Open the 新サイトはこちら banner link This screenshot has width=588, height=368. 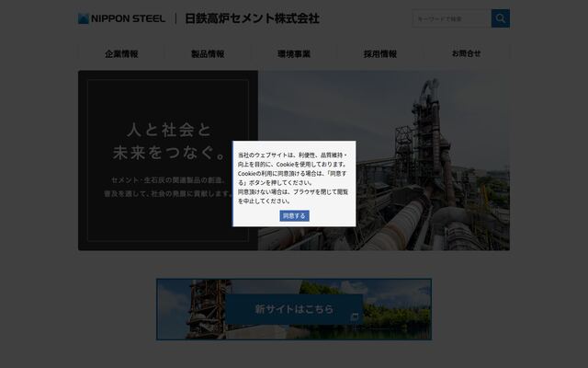coord(294,309)
